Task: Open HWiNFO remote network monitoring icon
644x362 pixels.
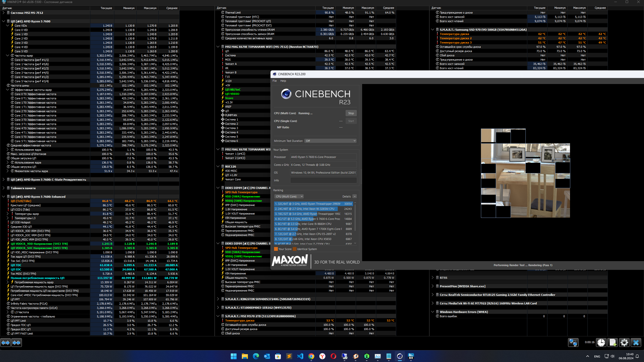Action: pyautogui.click(x=573, y=343)
